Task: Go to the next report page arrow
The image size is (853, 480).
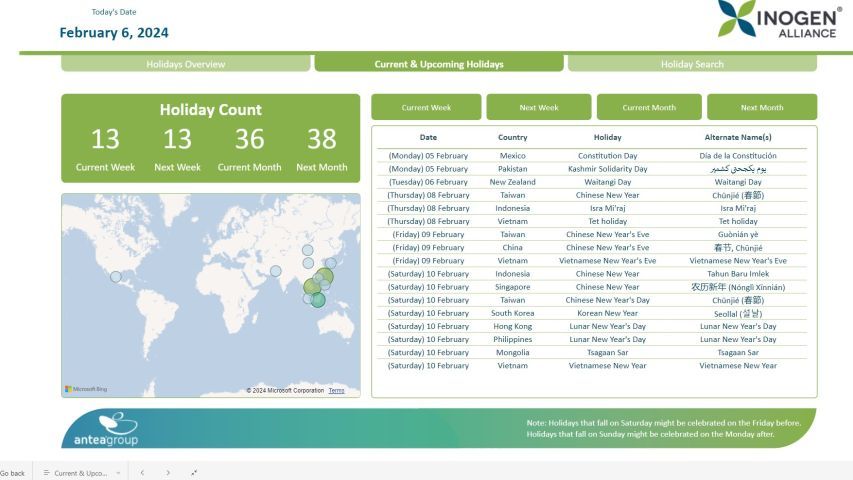Action: pyautogui.click(x=167, y=472)
